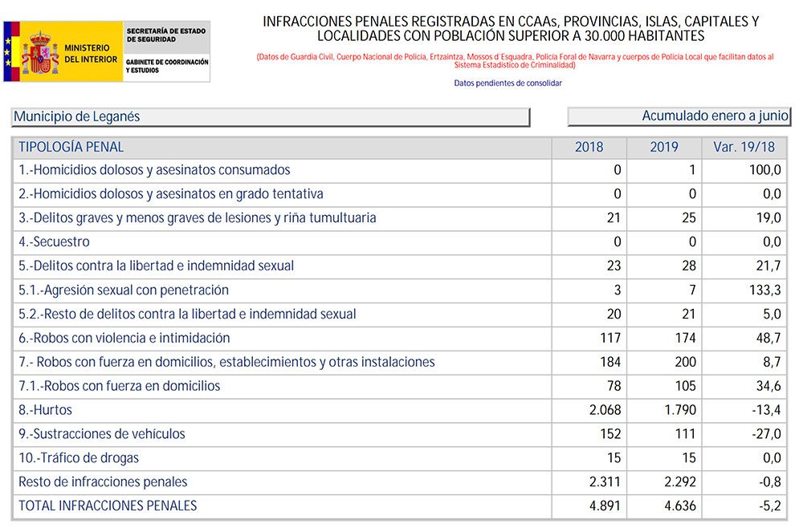Screen dimensions: 795x532
Task: Click the Var. 19/18 column header
Action: click(744, 148)
